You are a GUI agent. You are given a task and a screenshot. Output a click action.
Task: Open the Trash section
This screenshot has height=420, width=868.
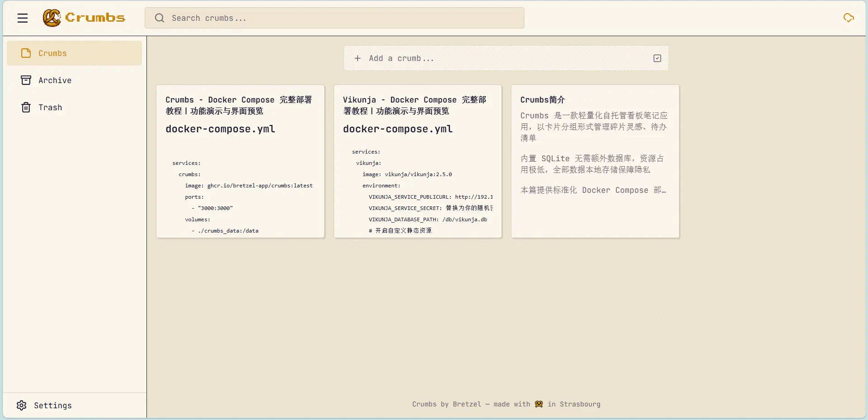click(74, 107)
